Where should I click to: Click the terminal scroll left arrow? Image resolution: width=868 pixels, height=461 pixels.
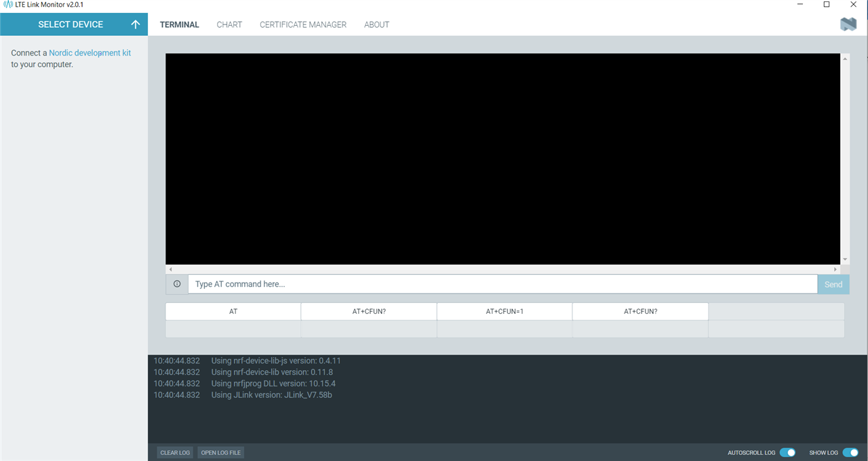pyautogui.click(x=170, y=269)
